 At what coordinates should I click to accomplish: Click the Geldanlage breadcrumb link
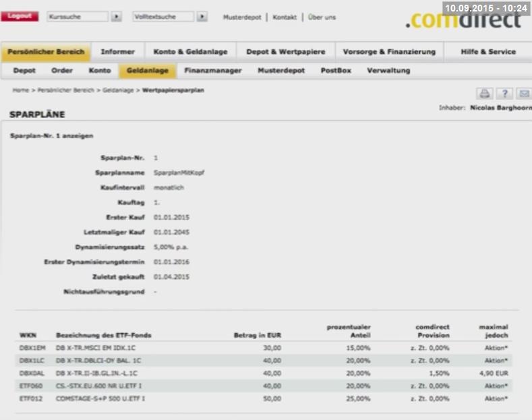click(x=118, y=90)
